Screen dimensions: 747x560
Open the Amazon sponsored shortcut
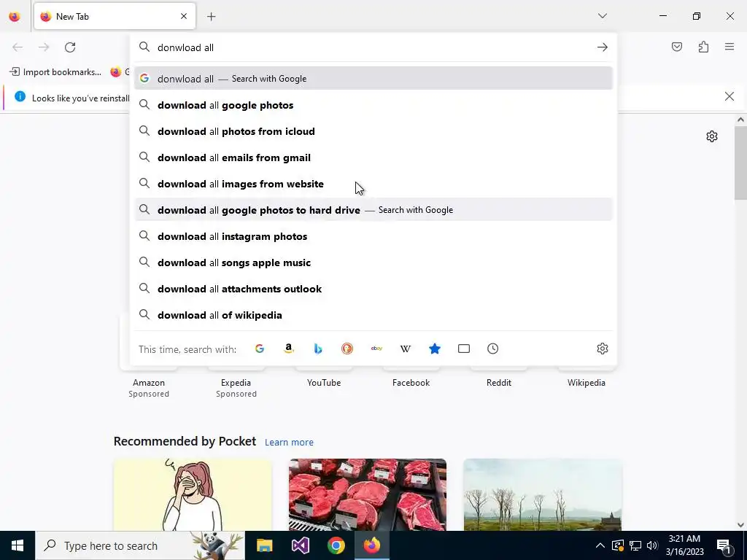click(x=149, y=382)
